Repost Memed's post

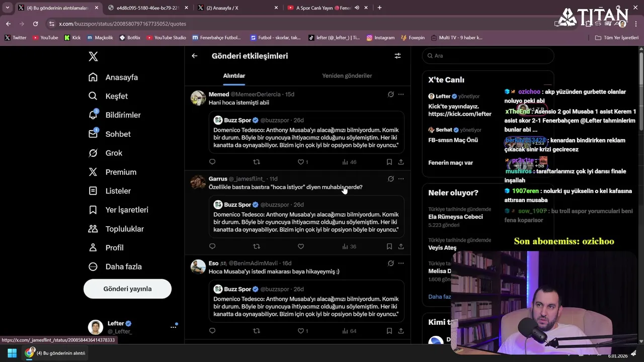(x=257, y=162)
